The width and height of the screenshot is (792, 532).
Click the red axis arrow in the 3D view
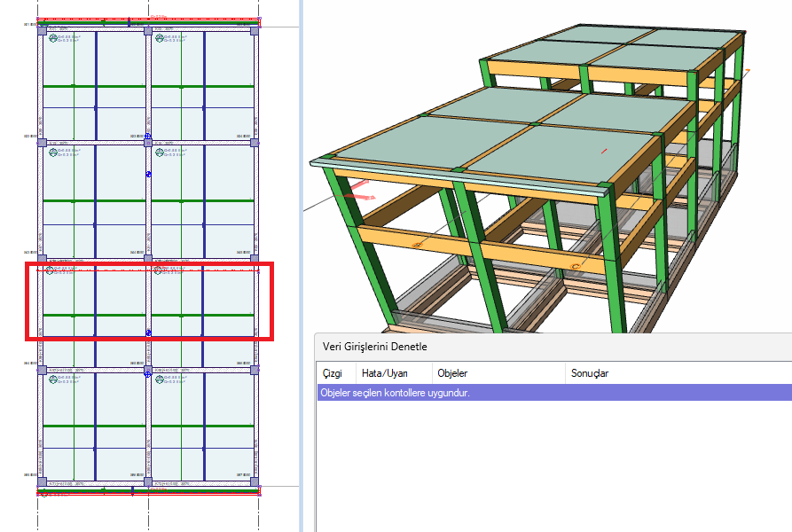(x=360, y=192)
